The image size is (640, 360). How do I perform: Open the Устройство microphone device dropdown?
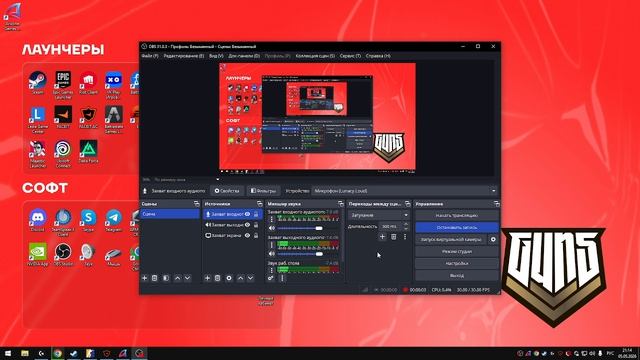click(x=405, y=191)
